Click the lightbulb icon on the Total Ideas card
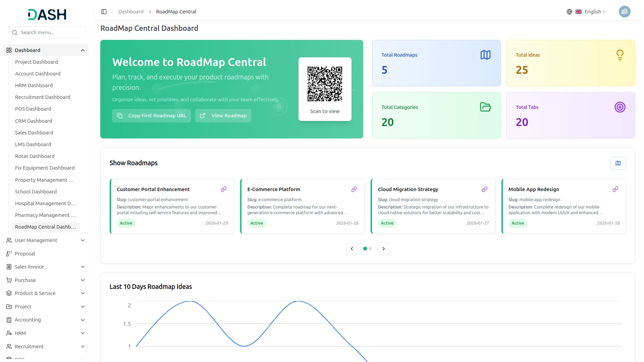The height and width of the screenshot is (362, 644). coord(620,55)
